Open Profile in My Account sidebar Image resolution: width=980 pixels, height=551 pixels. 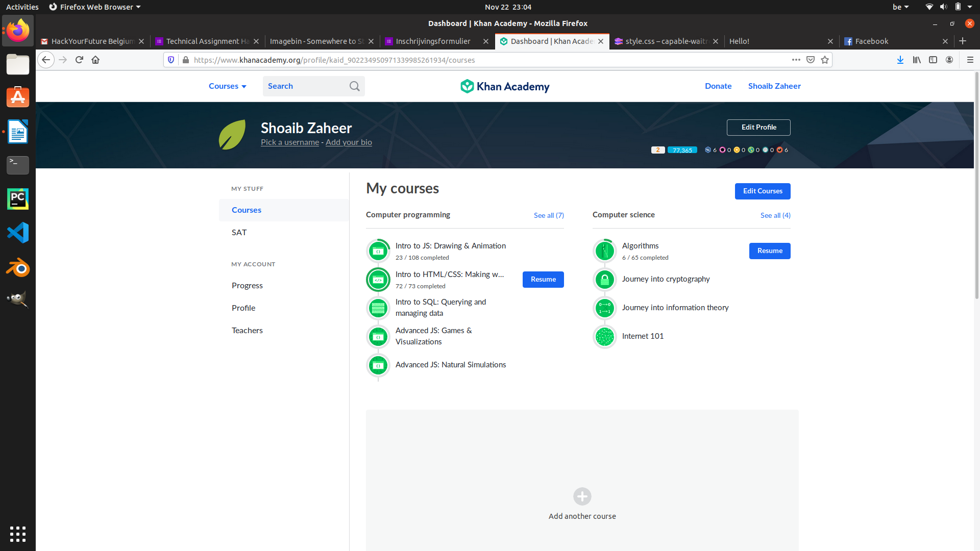click(284, 308)
